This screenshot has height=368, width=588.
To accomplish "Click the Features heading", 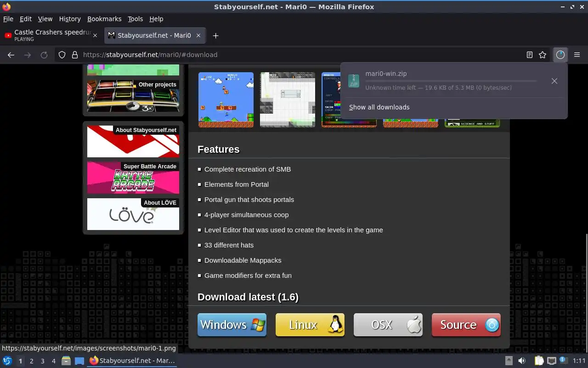I will 219,149.
